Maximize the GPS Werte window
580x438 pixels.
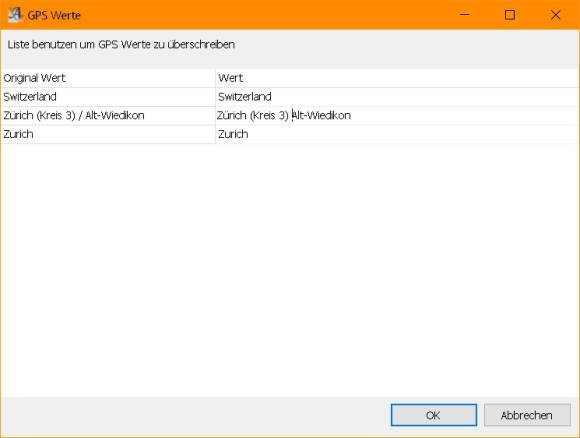tap(510, 15)
